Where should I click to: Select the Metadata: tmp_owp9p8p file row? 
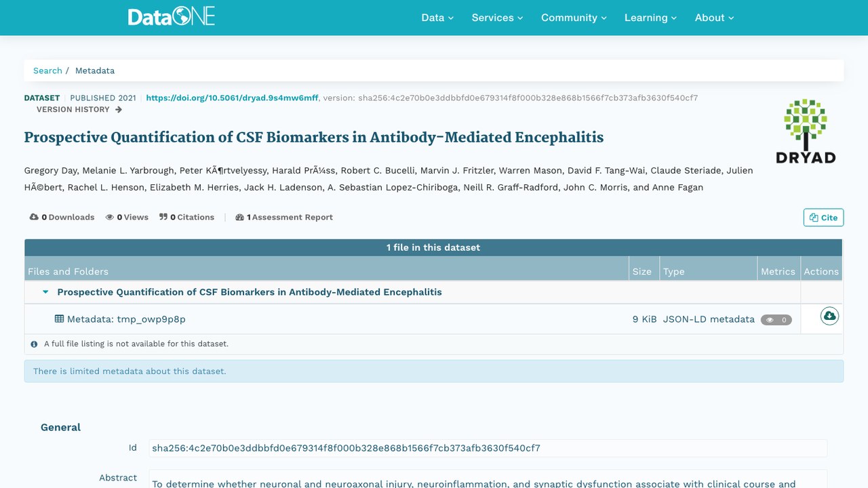[433, 319]
